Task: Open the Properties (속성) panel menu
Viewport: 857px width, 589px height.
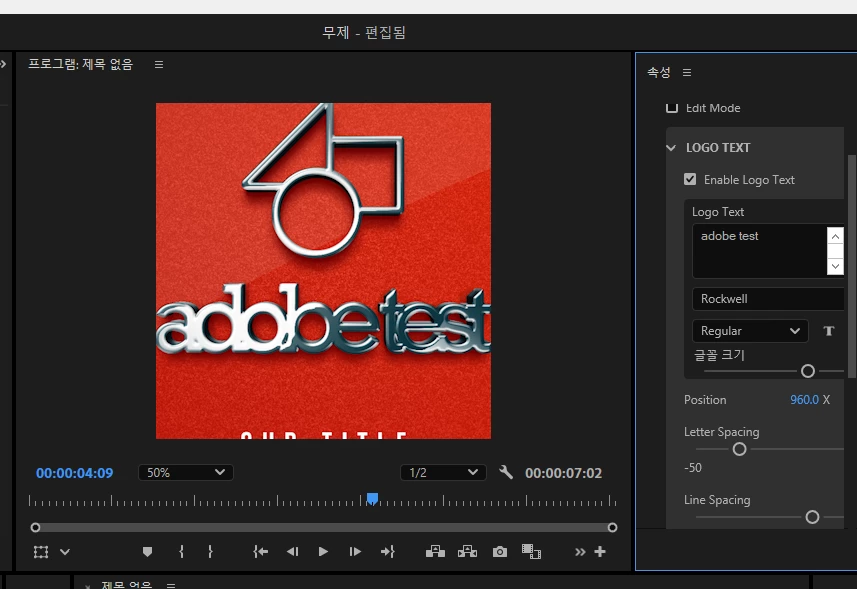Action: click(687, 73)
